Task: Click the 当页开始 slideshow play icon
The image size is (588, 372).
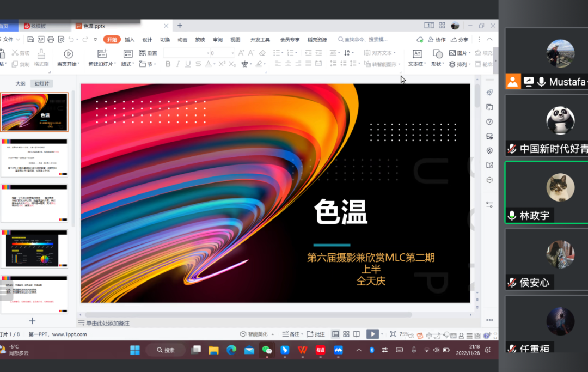Action: pyautogui.click(x=68, y=54)
